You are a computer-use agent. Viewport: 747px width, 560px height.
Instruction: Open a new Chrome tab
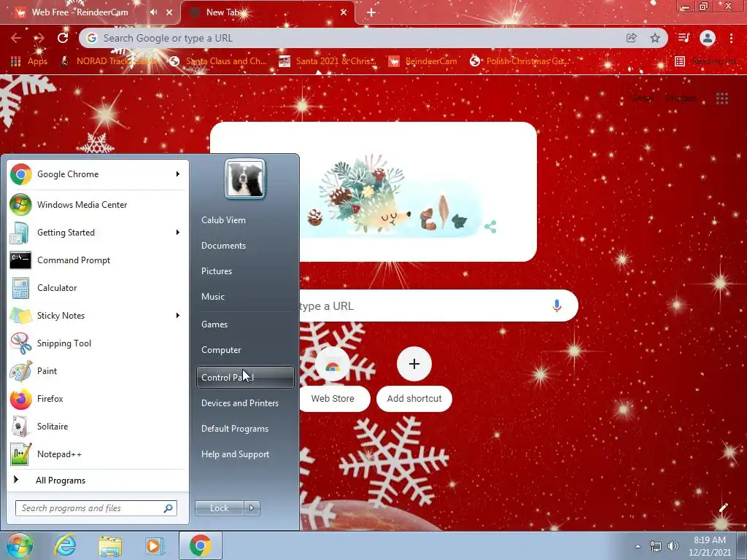[x=371, y=12]
